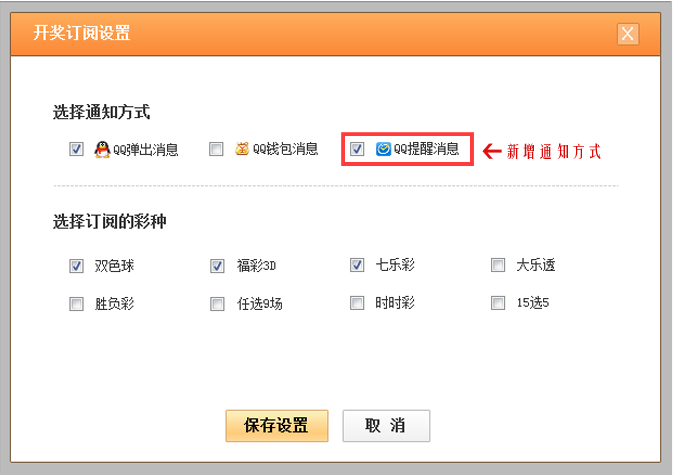Uncheck the 七乐彩 checkbox
673x475 pixels.
[x=357, y=265]
